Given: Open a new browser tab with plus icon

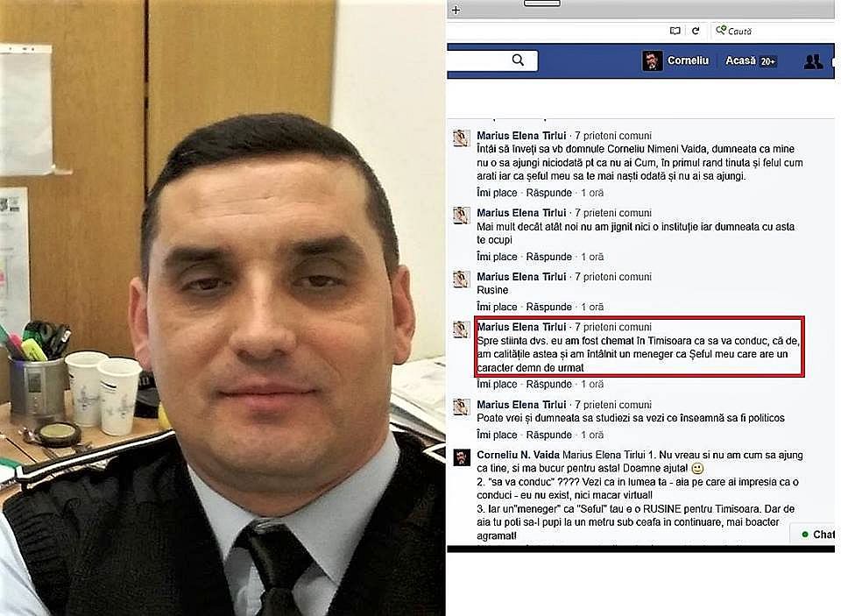Looking at the screenshot, I should click(456, 10).
